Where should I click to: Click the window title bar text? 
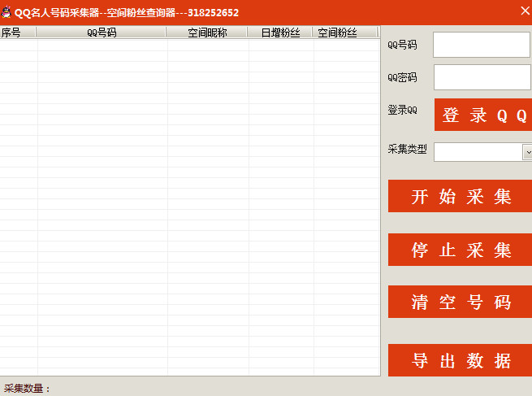point(127,12)
